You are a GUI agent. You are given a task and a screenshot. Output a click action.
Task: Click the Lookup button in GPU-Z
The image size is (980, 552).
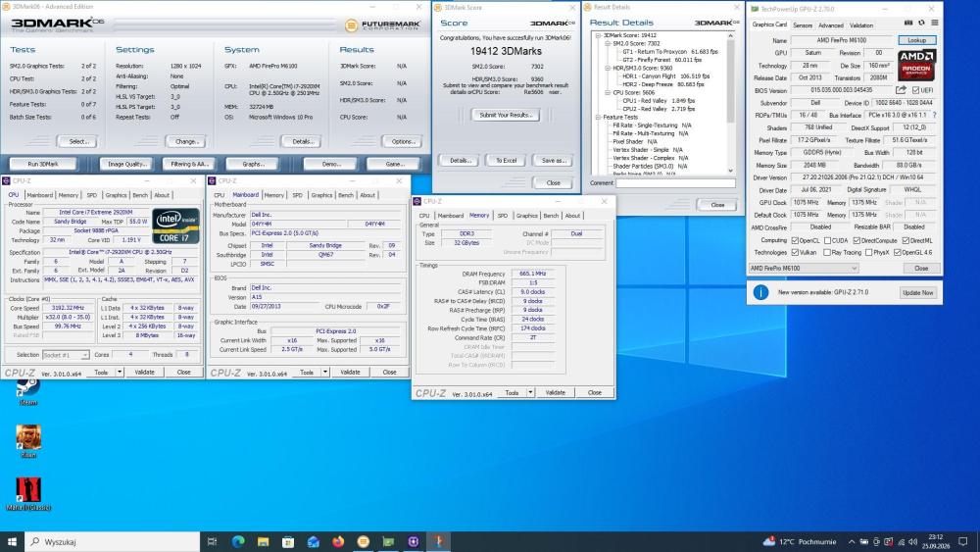[x=917, y=40]
